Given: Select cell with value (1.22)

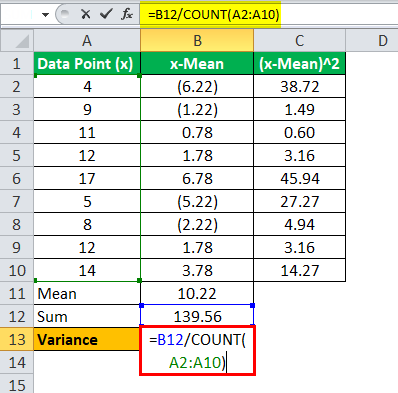Looking at the screenshot, I should 197,109.
